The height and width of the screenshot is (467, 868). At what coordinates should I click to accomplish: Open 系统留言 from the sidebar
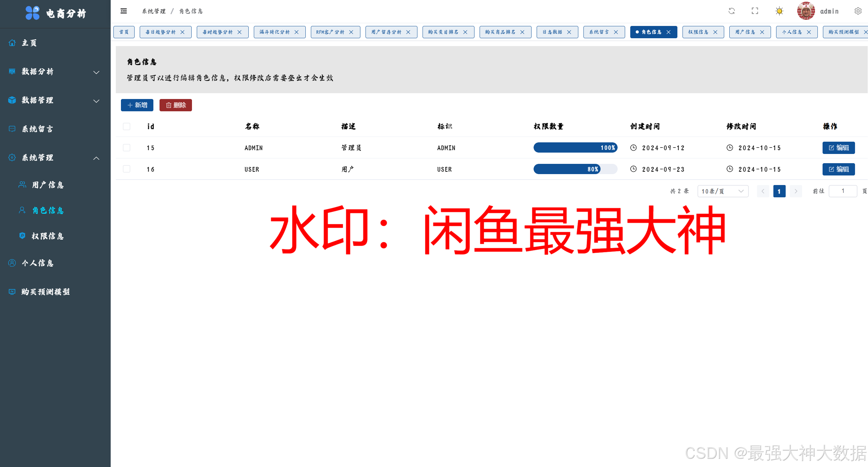(37, 129)
